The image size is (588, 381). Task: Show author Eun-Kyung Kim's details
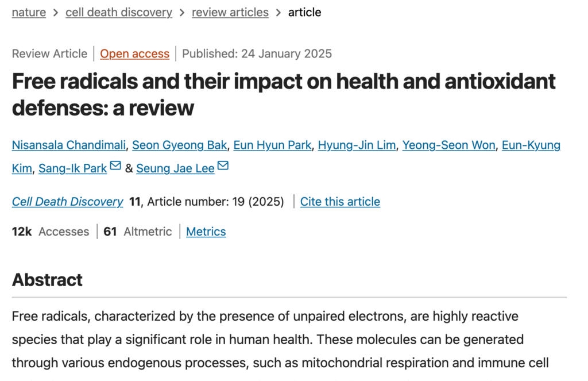click(x=531, y=145)
